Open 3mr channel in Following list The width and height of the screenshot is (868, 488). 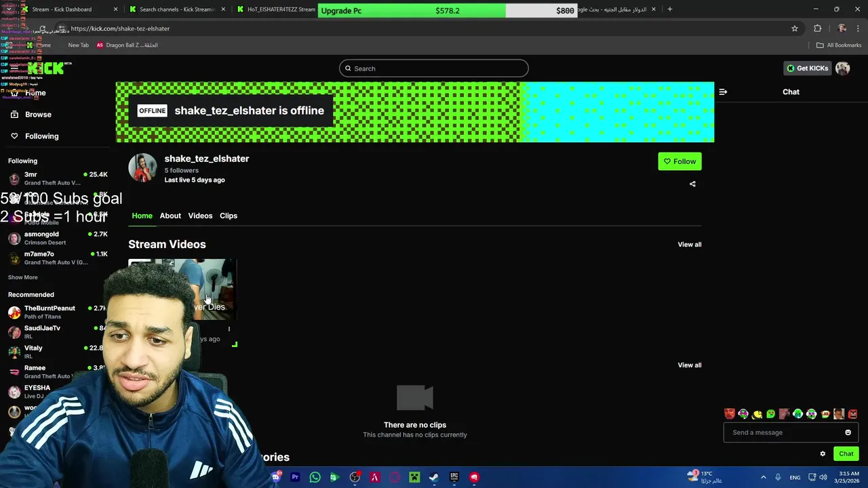pos(58,178)
